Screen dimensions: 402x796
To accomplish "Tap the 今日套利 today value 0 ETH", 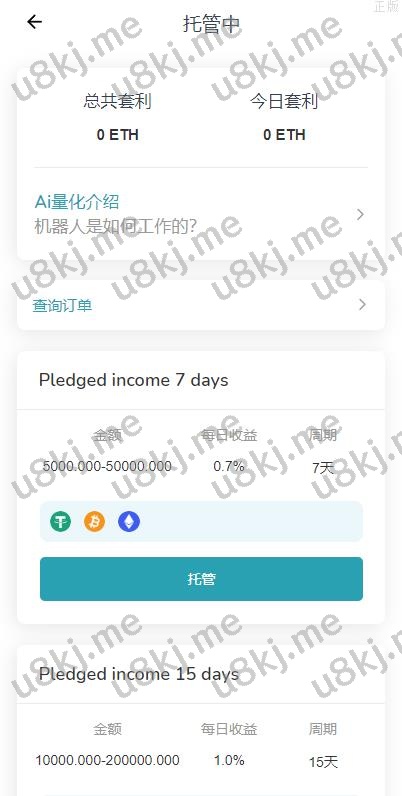I will pos(284,135).
